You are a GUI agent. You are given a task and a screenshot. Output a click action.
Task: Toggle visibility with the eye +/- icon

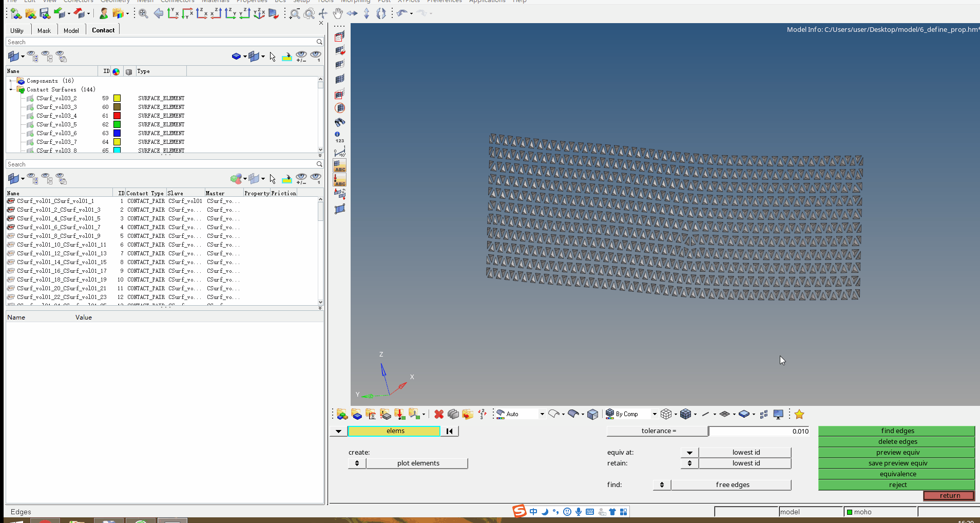301,57
